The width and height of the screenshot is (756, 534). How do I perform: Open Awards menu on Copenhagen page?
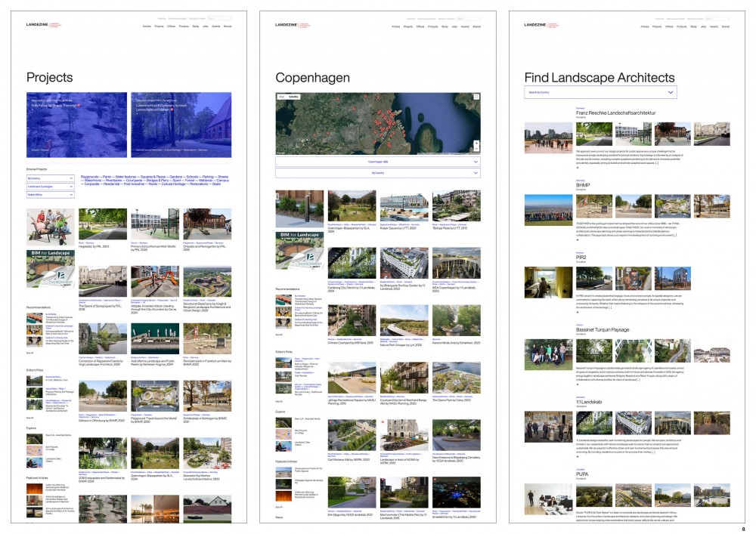click(464, 26)
